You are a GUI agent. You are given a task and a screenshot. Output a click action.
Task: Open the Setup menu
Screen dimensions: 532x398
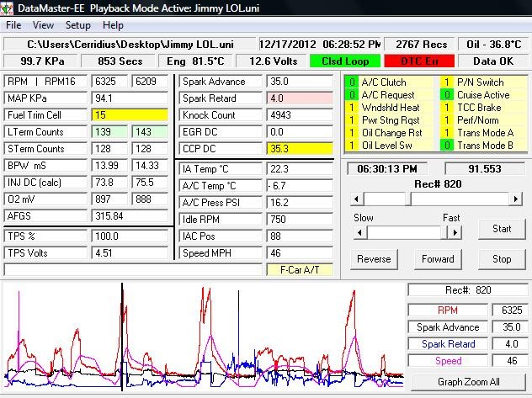point(78,25)
